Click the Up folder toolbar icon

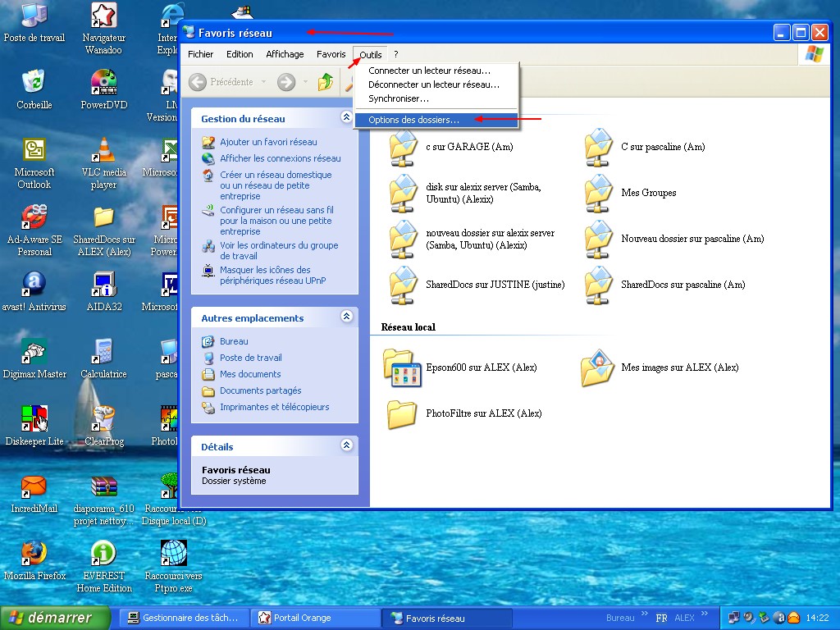point(326,82)
